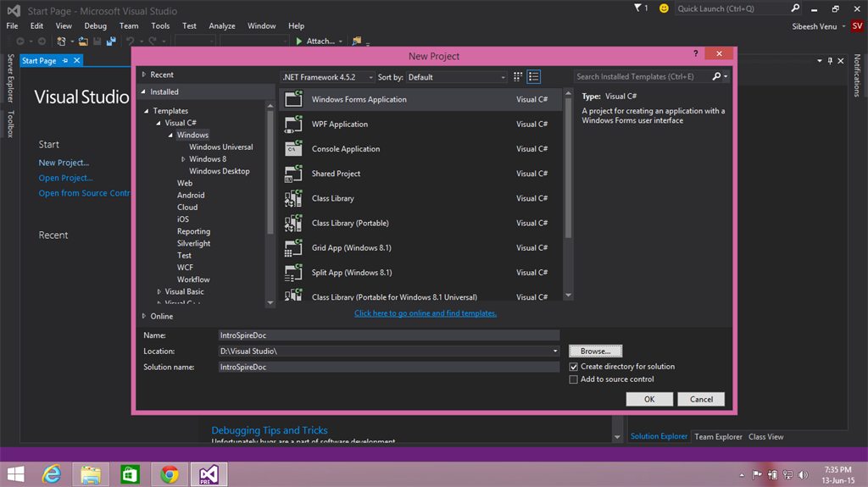Expand the Visual Basic tree node

(159, 291)
